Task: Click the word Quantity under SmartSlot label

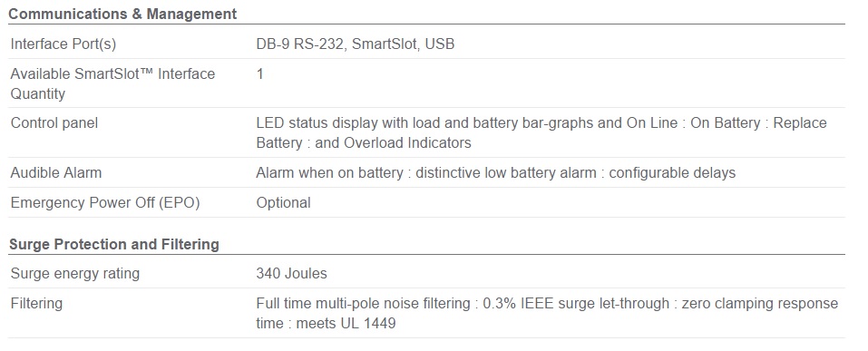Action: coord(38,94)
